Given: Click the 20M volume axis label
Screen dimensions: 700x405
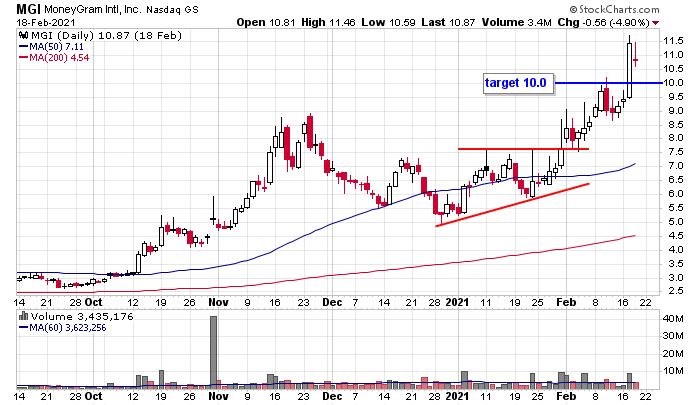Looking at the screenshot, I should coord(673,354).
